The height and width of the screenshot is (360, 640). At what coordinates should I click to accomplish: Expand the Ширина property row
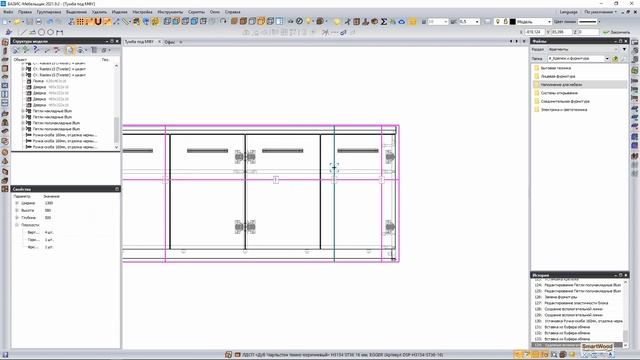[x=17, y=203]
